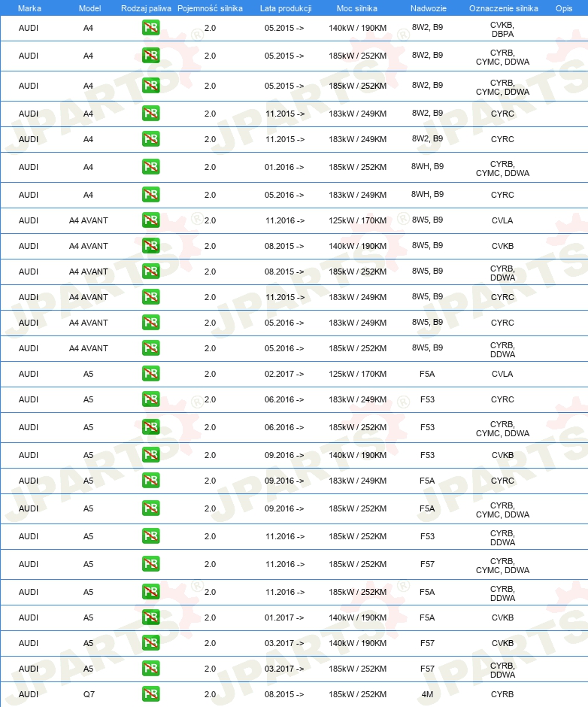Click the fuel icon in the A4 8WH CYRC row

150,195
